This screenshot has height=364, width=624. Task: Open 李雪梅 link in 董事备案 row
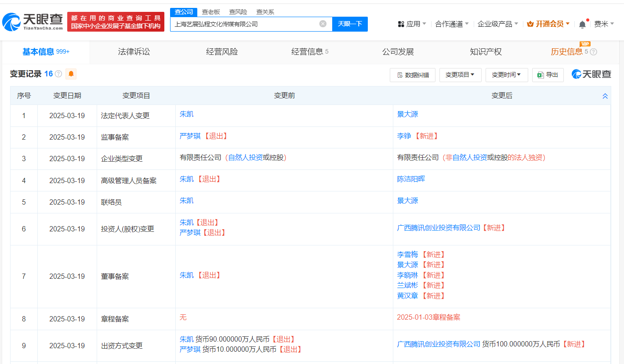407,254
